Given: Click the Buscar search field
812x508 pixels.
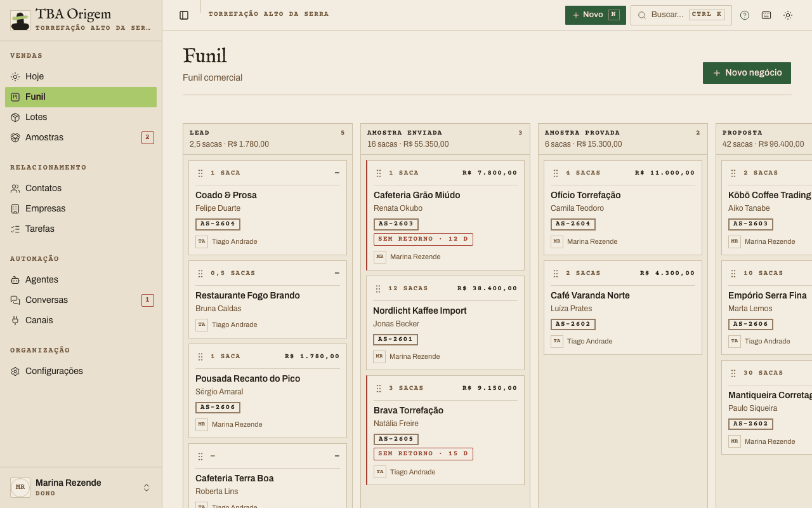Looking at the screenshot, I should tap(681, 15).
